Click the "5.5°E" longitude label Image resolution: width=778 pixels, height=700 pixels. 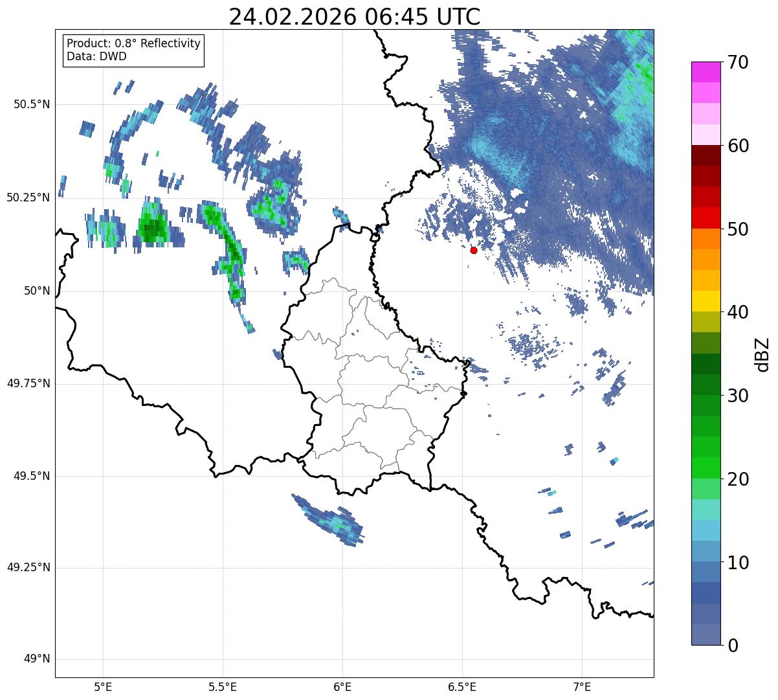pos(223,688)
